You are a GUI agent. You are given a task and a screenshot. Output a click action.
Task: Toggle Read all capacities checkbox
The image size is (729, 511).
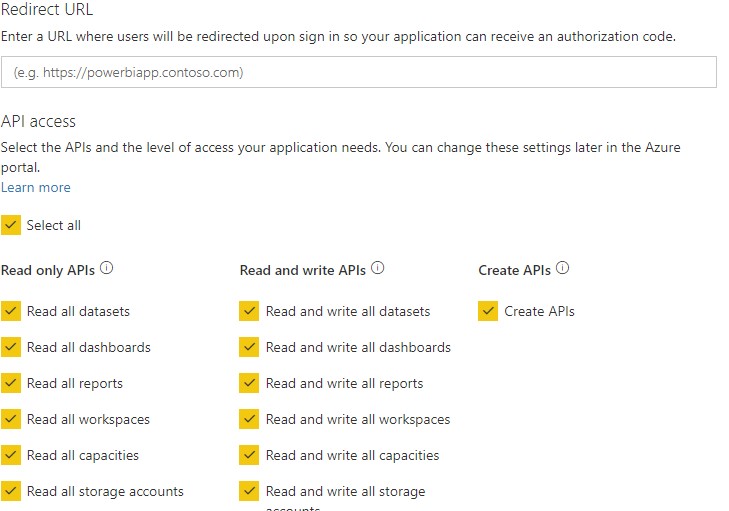click(11, 455)
